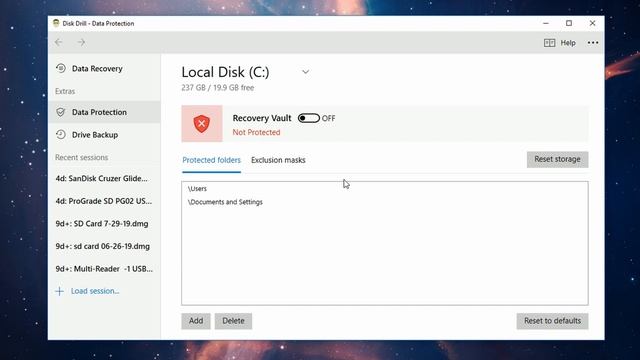This screenshot has width=640, height=360.
Task: Open the Data Protection section
Action: click(x=104, y=112)
